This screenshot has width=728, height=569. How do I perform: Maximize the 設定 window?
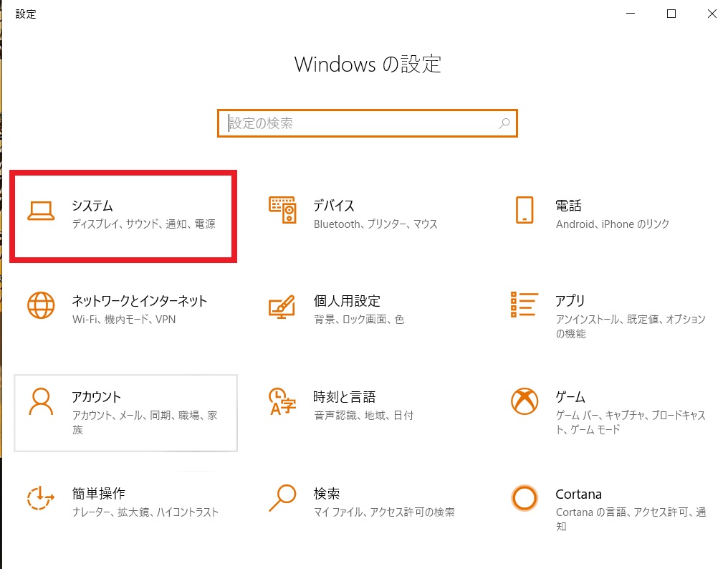(x=671, y=14)
